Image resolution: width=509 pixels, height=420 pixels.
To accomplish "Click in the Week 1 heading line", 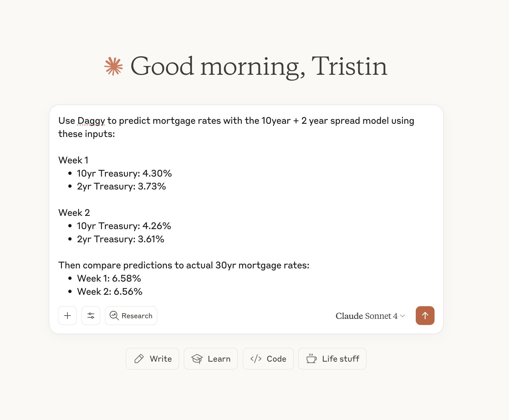I will pos(73,160).
